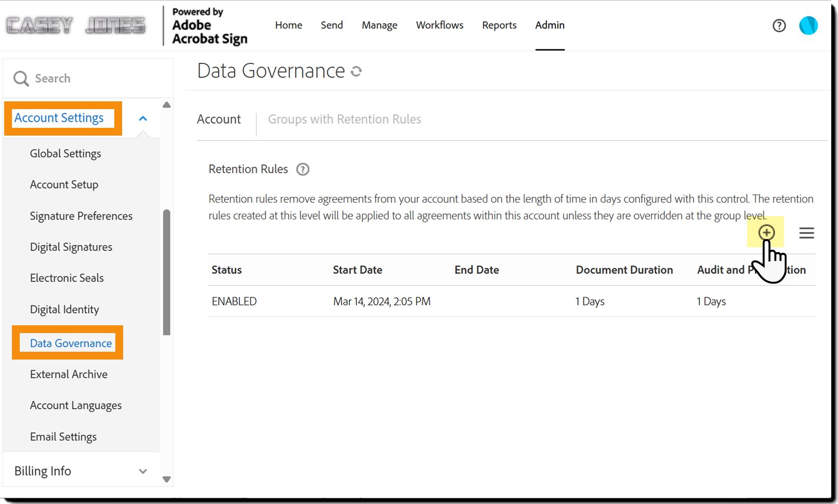Switch to Groups with Retention Rules tab
This screenshot has width=838, height=504.
(x=344, y=120)
